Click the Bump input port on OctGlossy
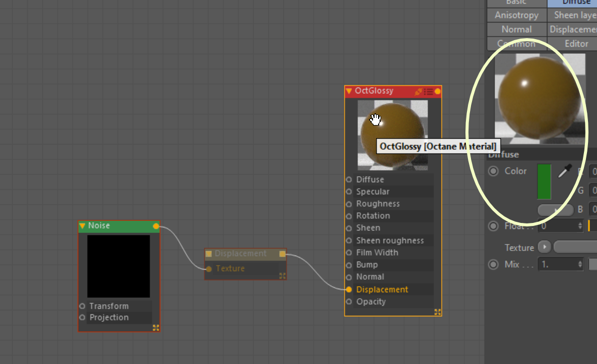Viewport: 597px width, 364px height. 349,265
